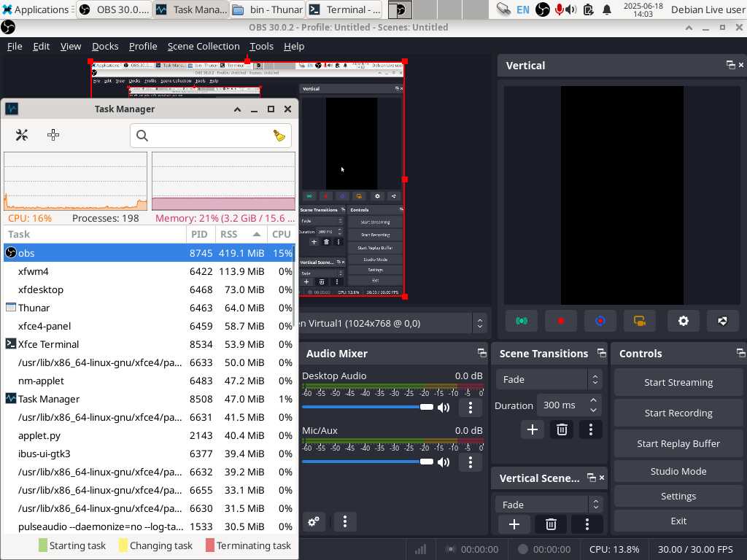
Task: Open the View menu in OBS
Action: (71, 46)
